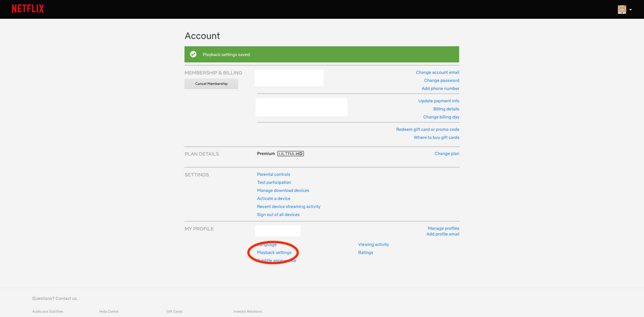
Task: Select Change password
Action: click(x=441, y=80)
